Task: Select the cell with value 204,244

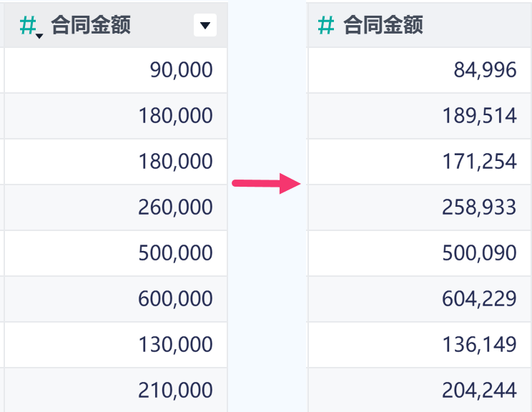Action: 420,390
